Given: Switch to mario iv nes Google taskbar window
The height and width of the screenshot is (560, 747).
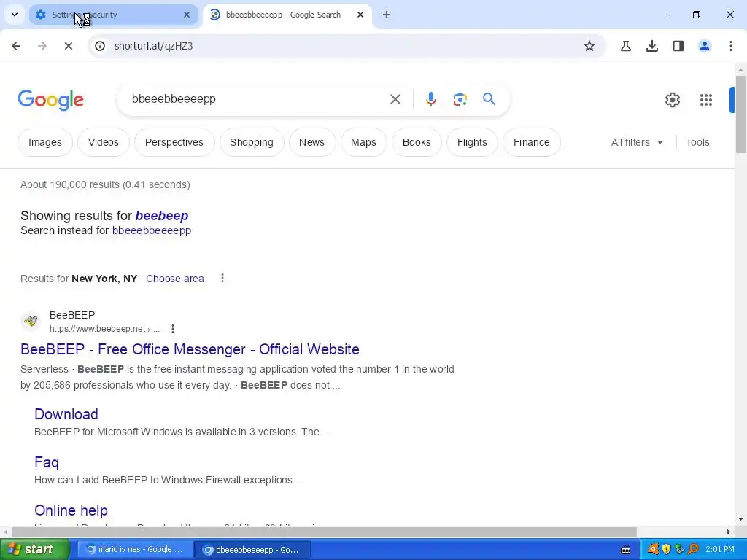Looking at the screenshot, I should [x=135, y=550].
